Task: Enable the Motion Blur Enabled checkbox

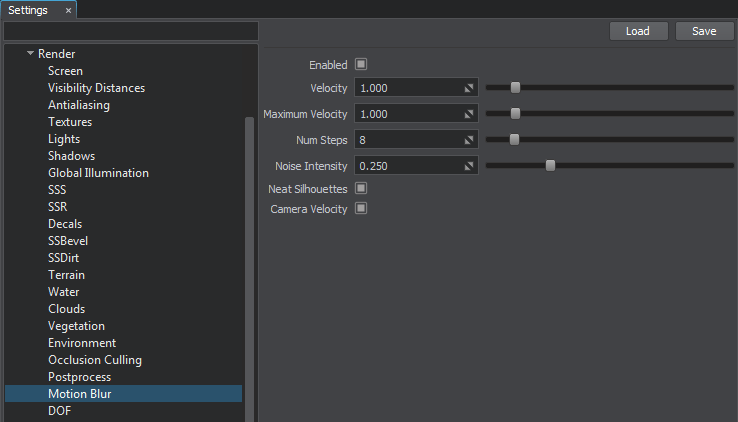Action: [x=361, y=64]
